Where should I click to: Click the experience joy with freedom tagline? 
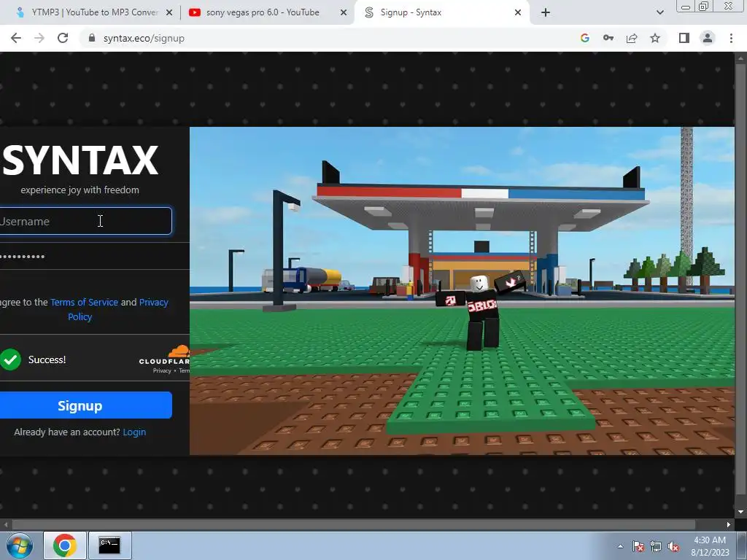pos(80,190)
